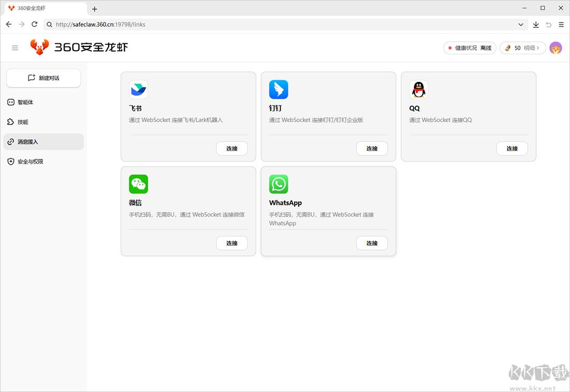
Task: Click the puzzle icon beside 技能
Action: pos(11,122)
